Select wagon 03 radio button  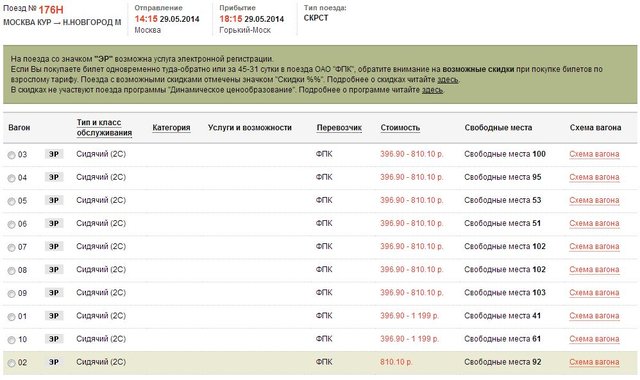11,155
